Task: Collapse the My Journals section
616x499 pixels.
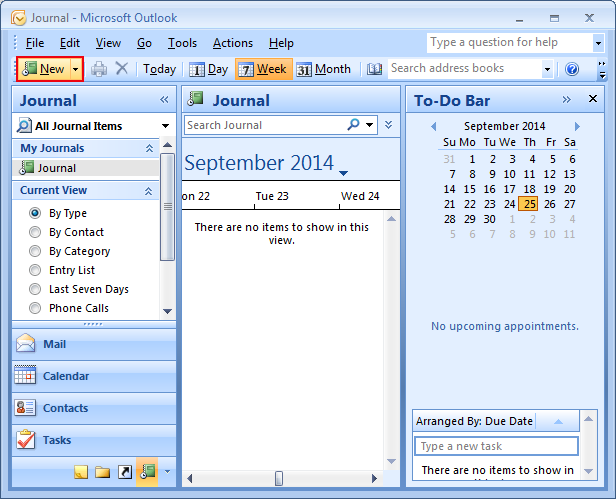Action: pos(149,148)
